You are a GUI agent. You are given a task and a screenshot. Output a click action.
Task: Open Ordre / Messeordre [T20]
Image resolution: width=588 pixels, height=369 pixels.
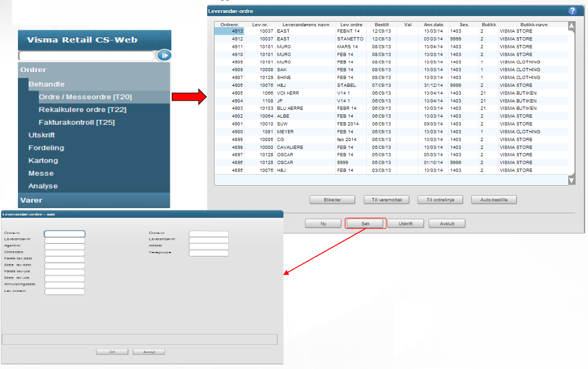click(104, 97)
